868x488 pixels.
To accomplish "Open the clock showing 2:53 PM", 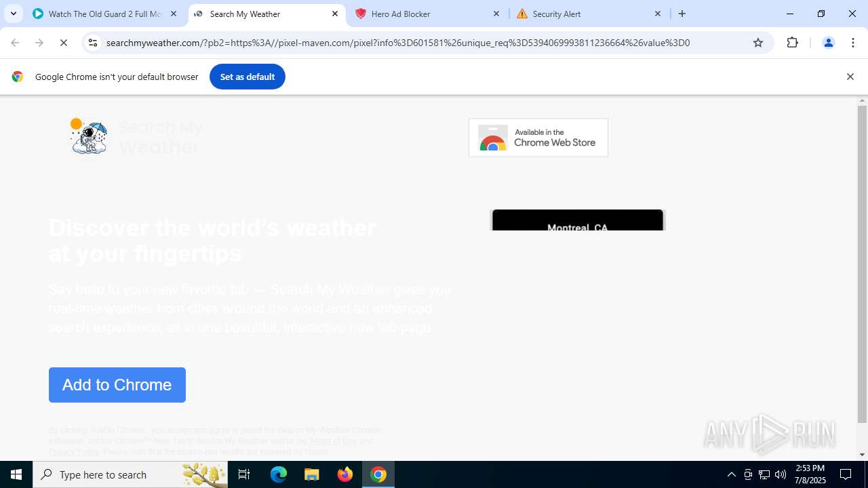I will coord(810,474).
